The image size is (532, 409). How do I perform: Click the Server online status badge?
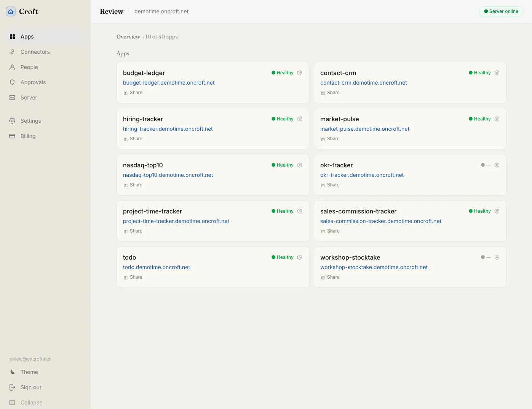pos(501,11)
